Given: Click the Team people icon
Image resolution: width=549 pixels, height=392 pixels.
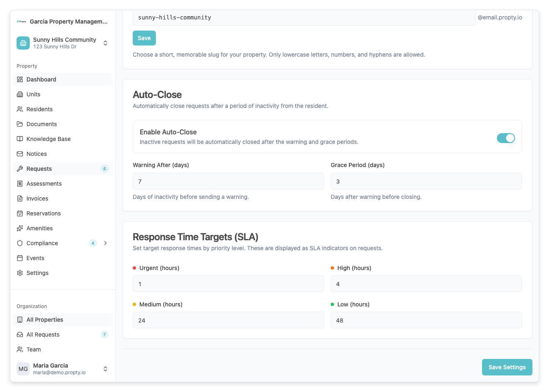Looking at the screenshot, I should click(x=20, y=349).
